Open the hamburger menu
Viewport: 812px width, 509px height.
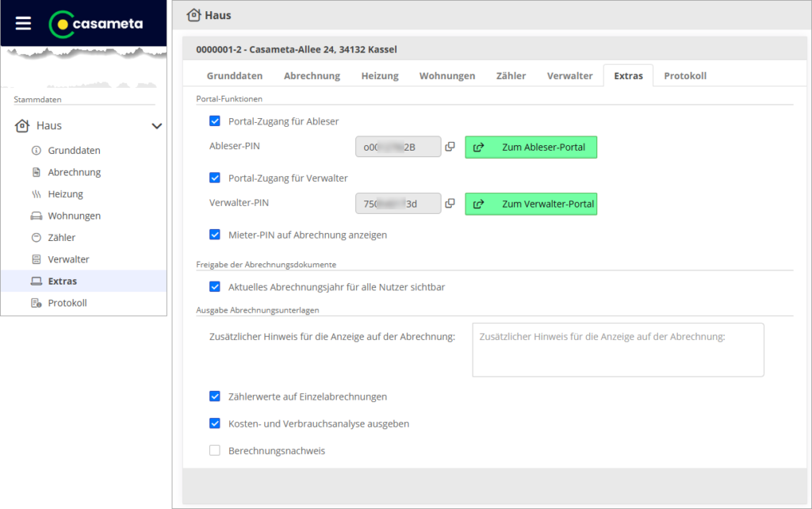pos(23,23)
